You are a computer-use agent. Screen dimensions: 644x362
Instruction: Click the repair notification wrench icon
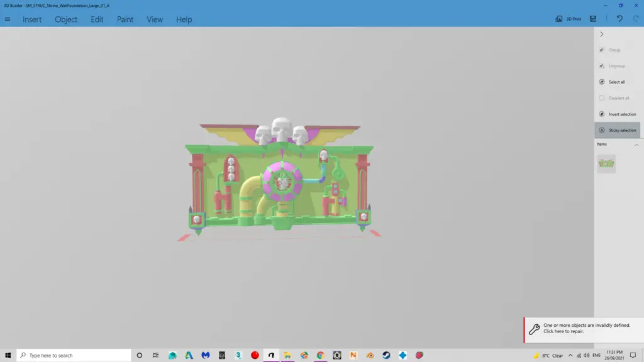tap(534, 329)
